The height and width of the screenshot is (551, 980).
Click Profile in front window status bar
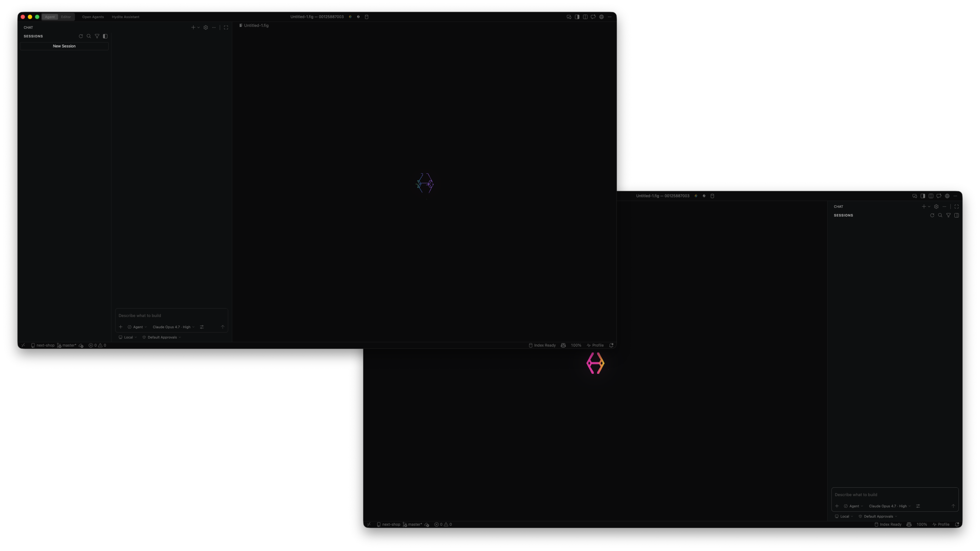click(595, 345)
